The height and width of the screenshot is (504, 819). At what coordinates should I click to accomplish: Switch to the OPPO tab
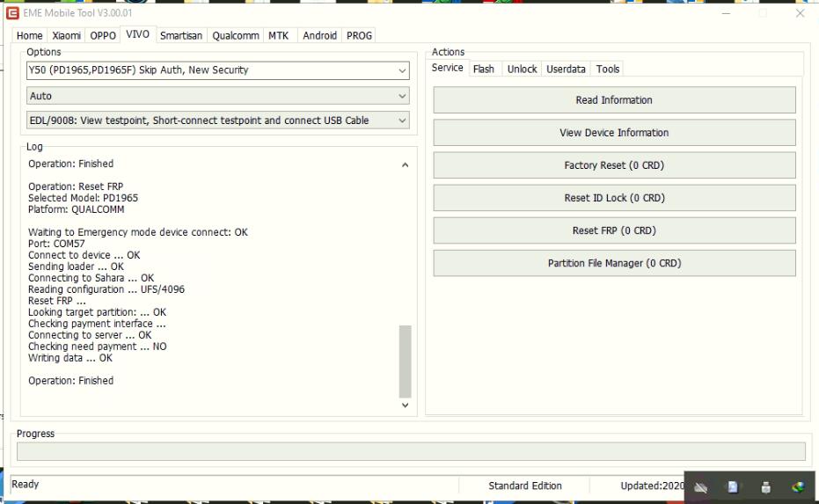click(103, 35)
